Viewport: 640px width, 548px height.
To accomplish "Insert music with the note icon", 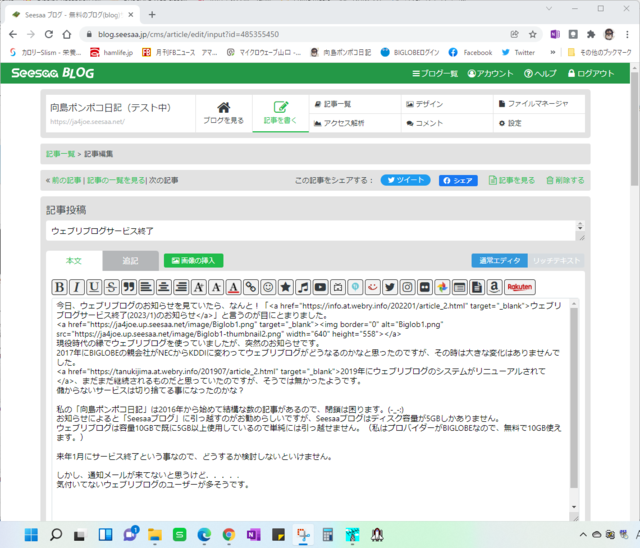I will [303, 287].
